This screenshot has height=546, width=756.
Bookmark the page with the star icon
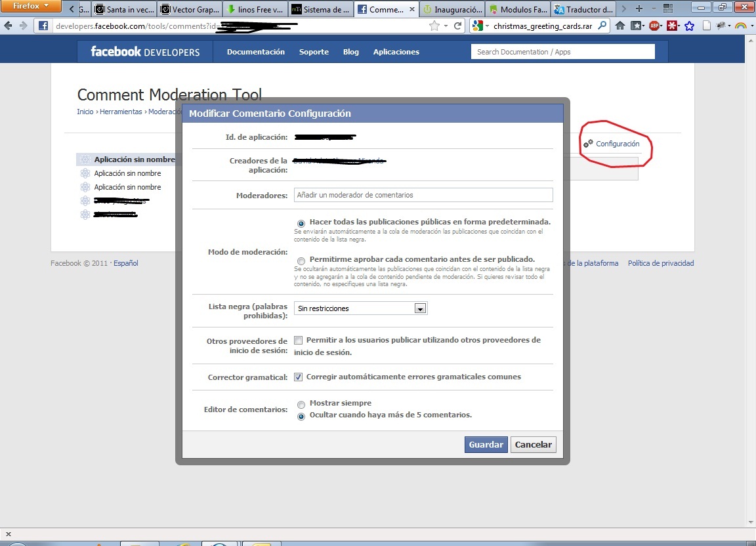tap(434, 26)
